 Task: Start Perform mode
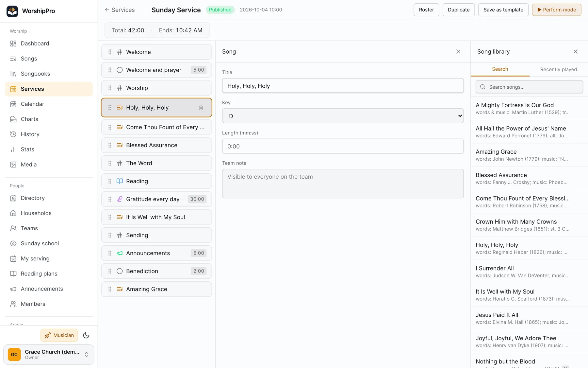(x=556, y=10)
